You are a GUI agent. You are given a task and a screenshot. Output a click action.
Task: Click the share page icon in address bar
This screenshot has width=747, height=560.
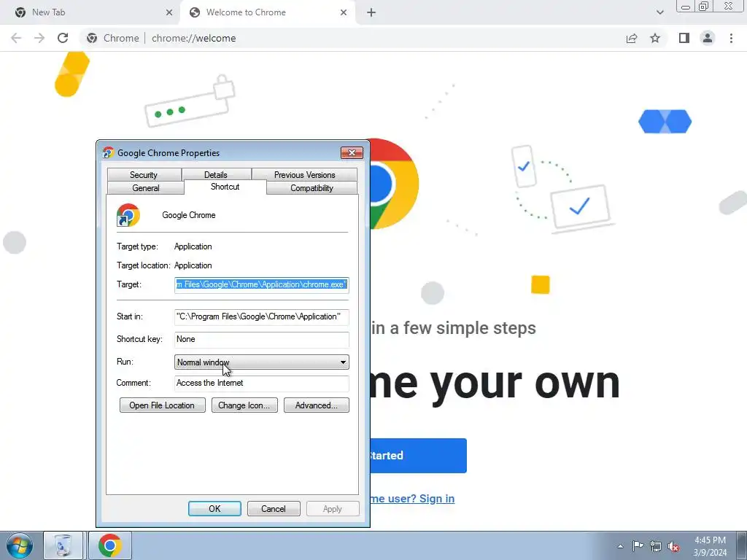632,38
